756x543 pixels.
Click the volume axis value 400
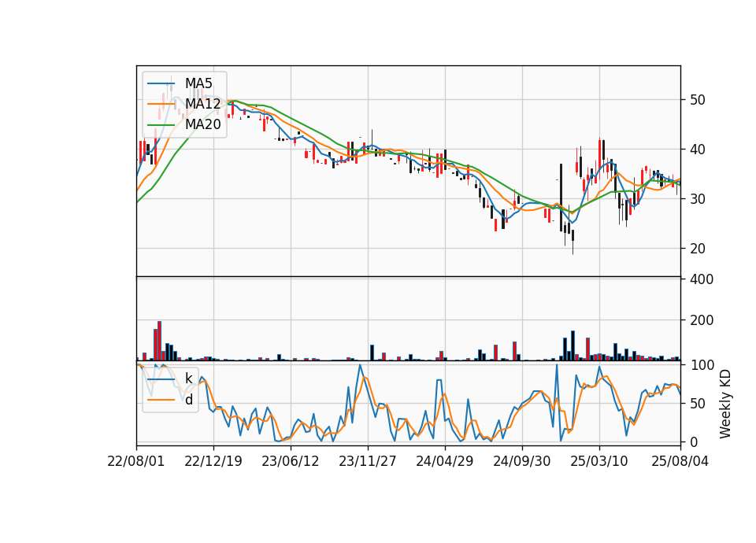(702, 279)
